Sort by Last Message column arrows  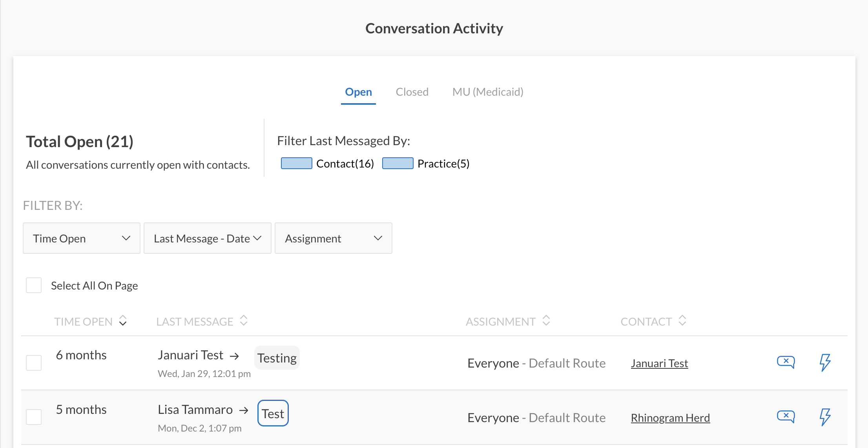point(244,321)
